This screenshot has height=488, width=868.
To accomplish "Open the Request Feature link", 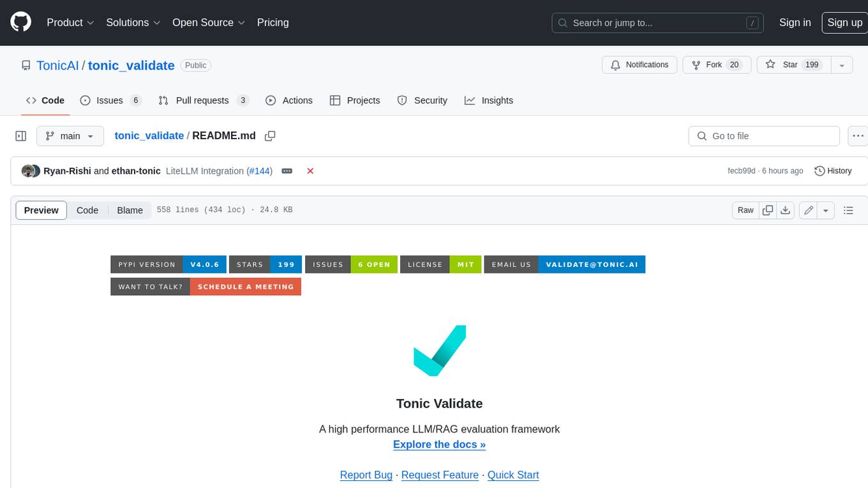I will [x=440, y=475].
